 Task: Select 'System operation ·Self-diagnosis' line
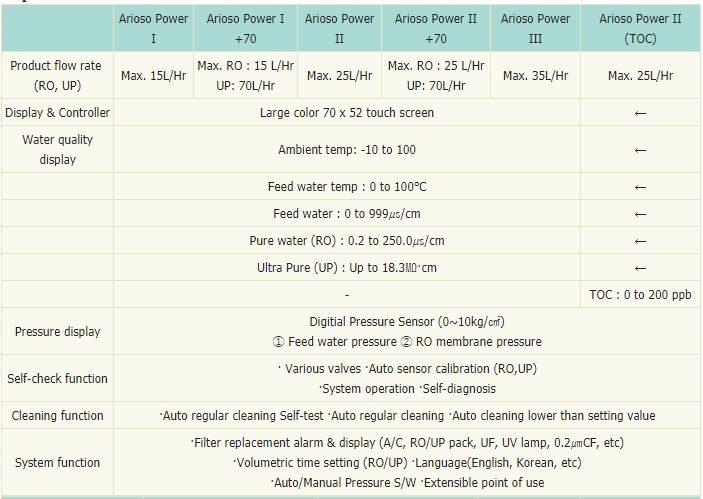[x=407, y=388]
